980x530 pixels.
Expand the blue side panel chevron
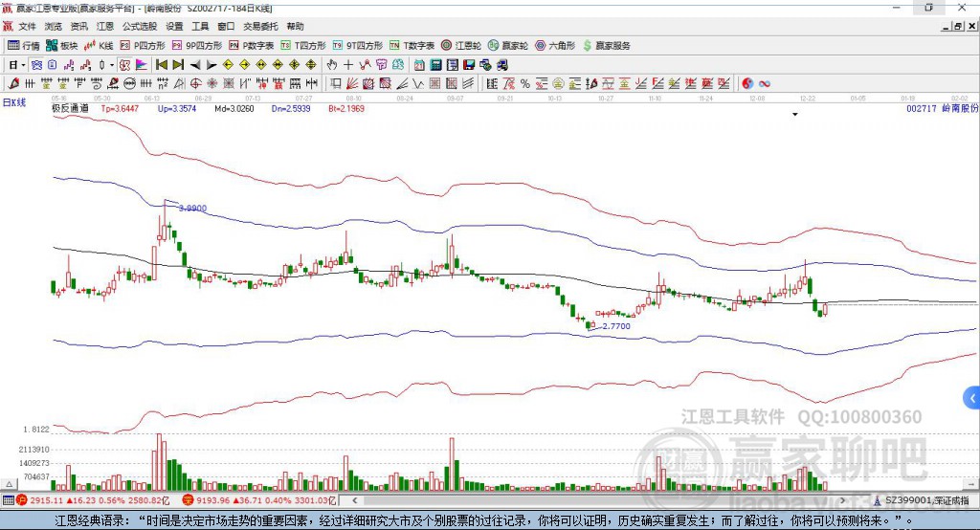[972, 398]
